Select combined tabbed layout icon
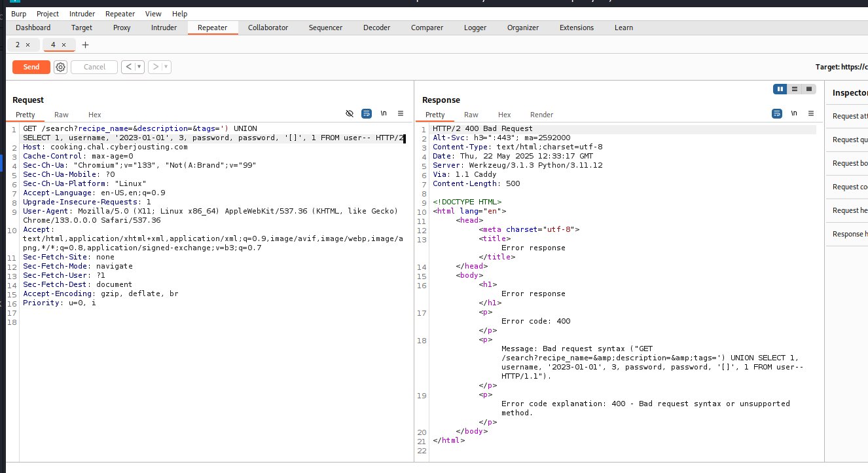 [x=809, y=89]
